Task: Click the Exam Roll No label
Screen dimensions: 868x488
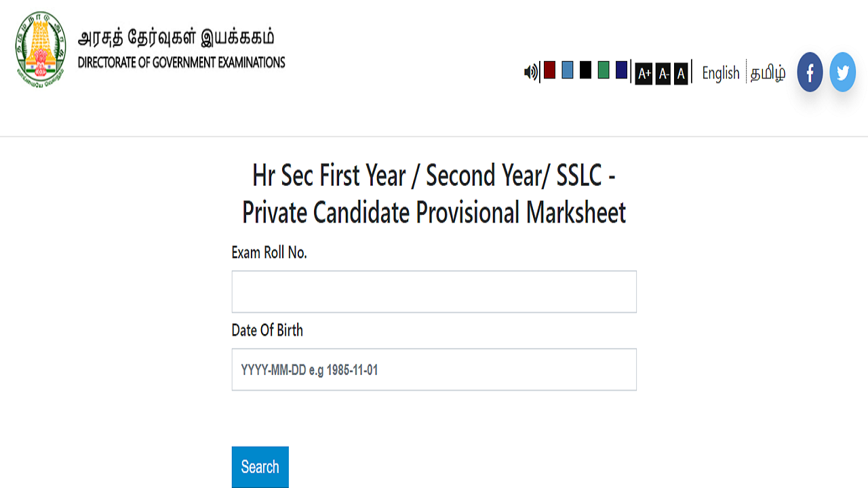Action: tap(269, 252)
